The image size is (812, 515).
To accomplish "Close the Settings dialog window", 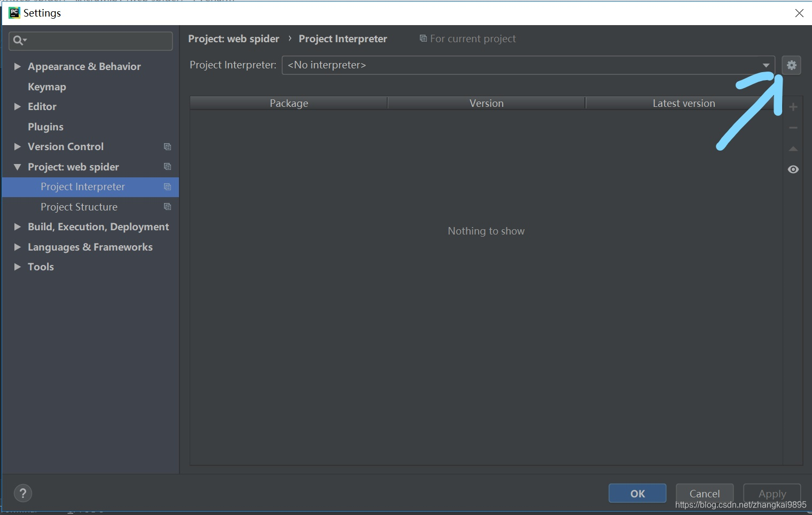I will coord(799,13).
